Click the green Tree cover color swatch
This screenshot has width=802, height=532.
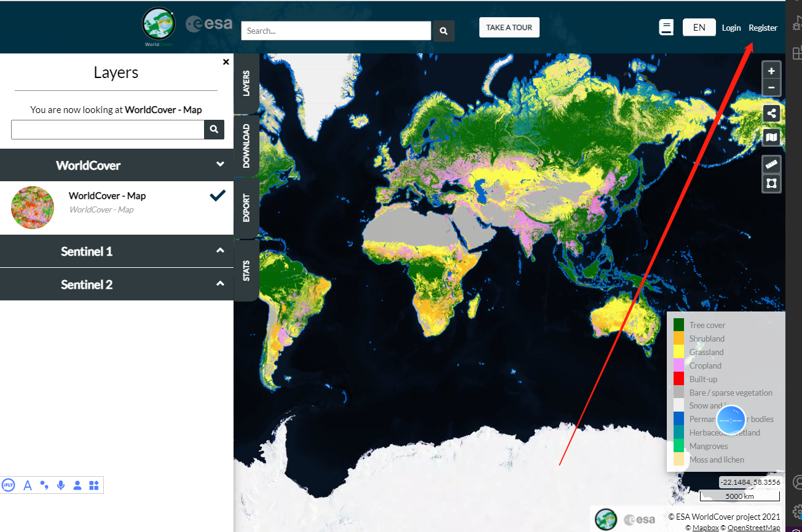(x=680, y=324)
